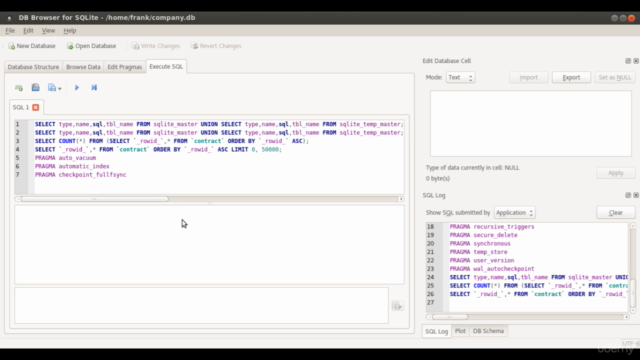Click PRAGMA automatic_index line in editor
The image size is (640, 360).
click(72, 167)
